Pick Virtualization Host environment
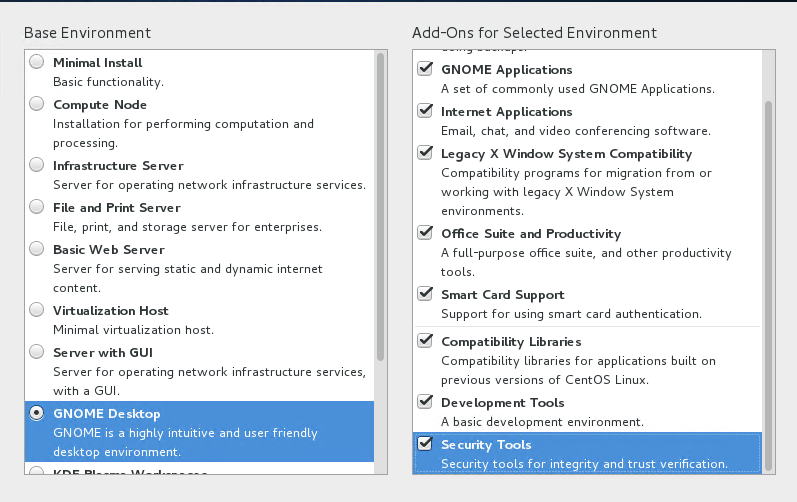This screenshot has width=797, height=502. pyautogui.click(x=37, y=309)
